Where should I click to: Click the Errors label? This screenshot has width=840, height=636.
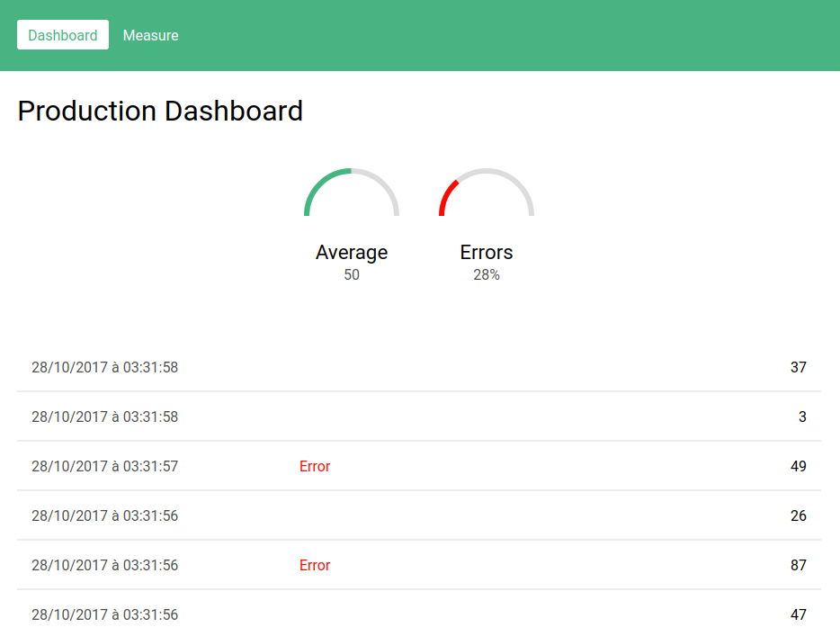[487, 252]
